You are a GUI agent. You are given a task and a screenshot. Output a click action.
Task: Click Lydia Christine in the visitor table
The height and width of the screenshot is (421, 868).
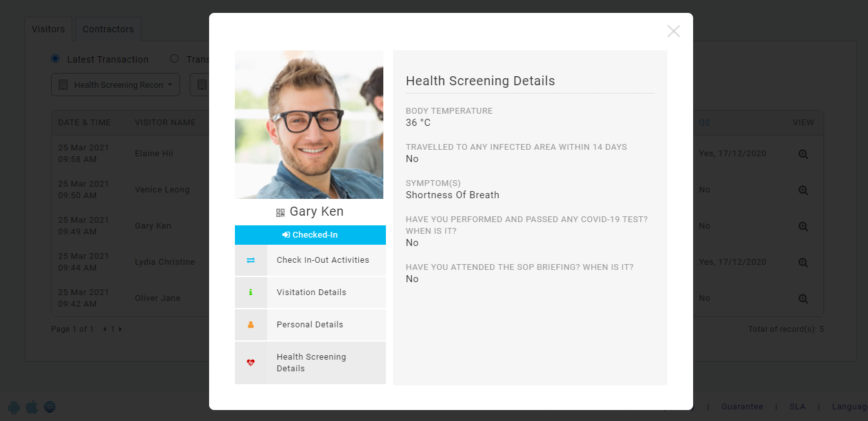(165, 262)
